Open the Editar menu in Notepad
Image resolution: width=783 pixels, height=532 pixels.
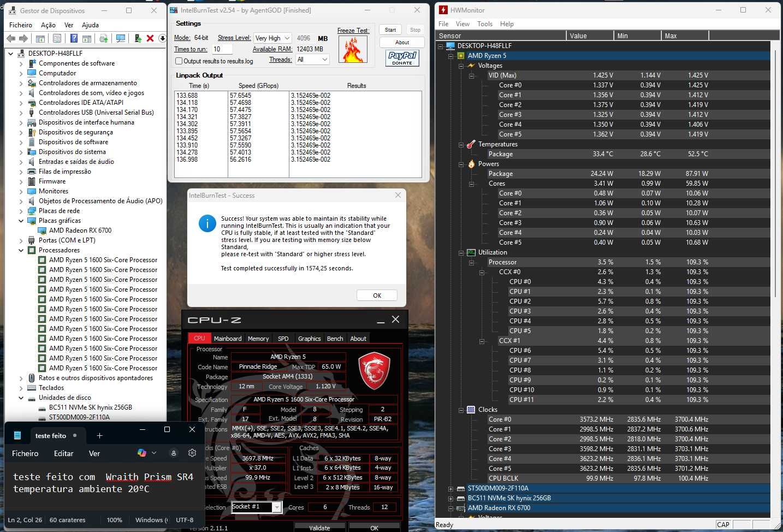point(63,453)
